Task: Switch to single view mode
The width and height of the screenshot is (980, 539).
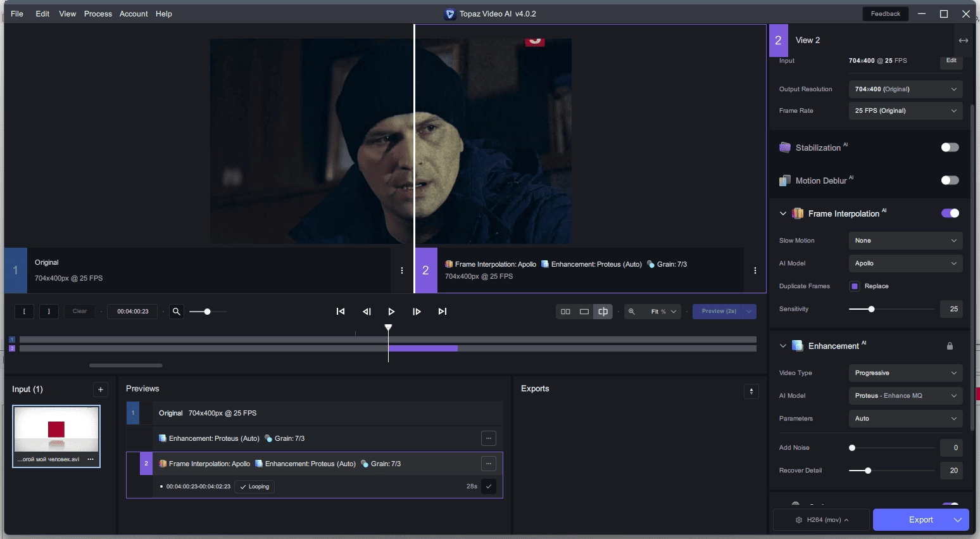Action: 584,311
